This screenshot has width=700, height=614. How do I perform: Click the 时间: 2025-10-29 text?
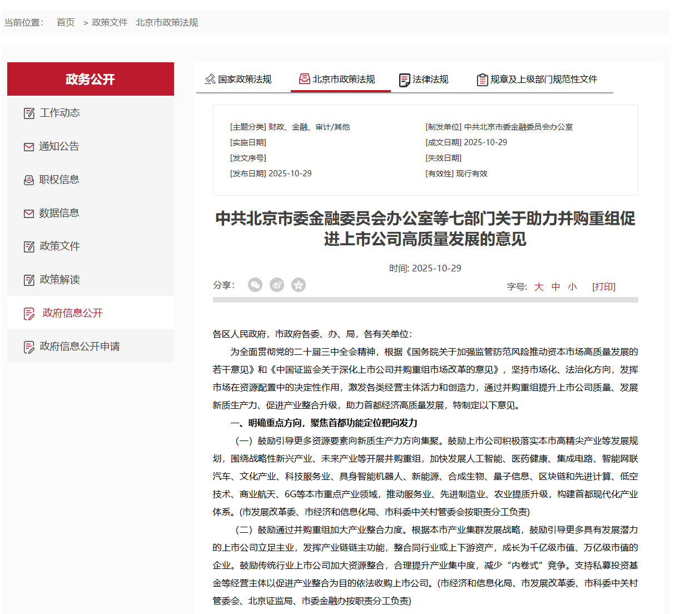point(425,268)
